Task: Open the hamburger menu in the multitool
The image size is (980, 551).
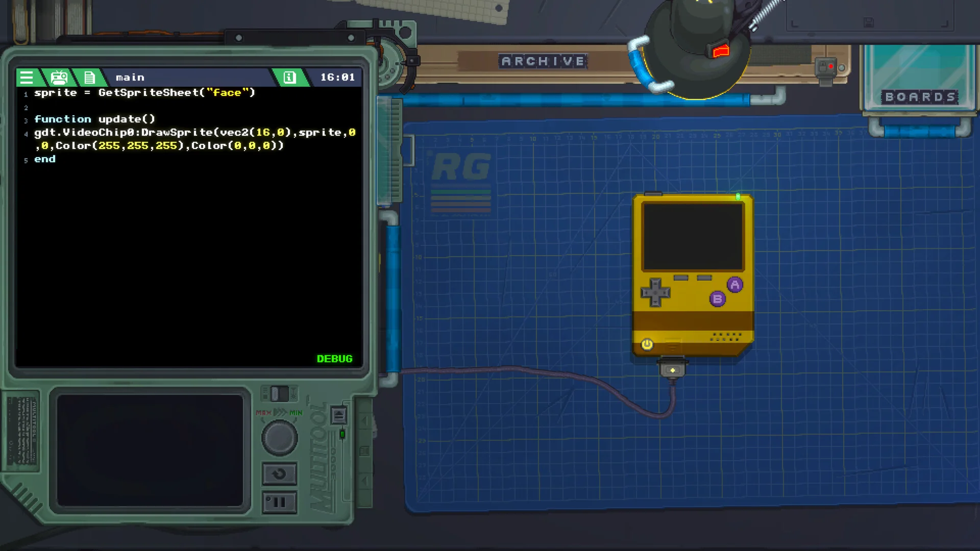Action: (x=27, y=78)
